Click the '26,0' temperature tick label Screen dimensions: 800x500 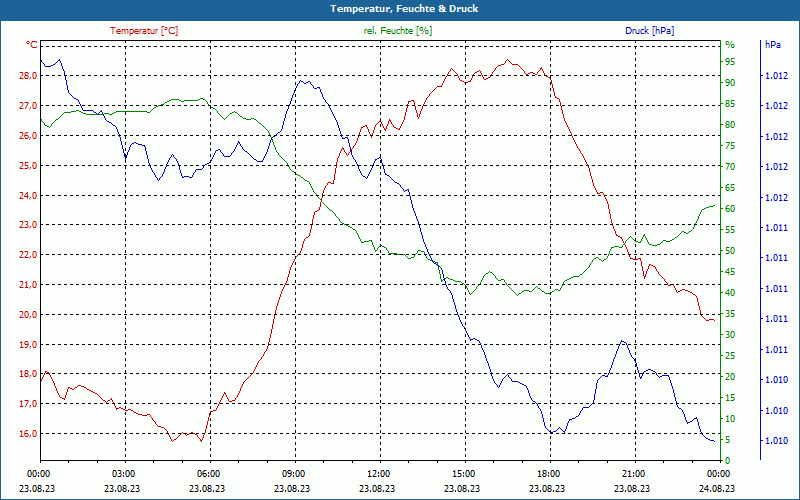click(29, 136)
